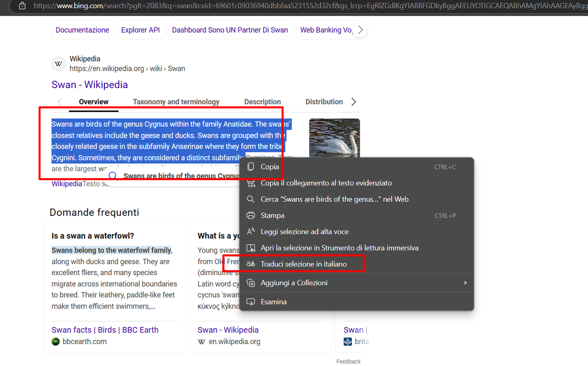Click the Explorer API chip
The height and width of the screenshot is (366, 588).
tap(141, 30)
